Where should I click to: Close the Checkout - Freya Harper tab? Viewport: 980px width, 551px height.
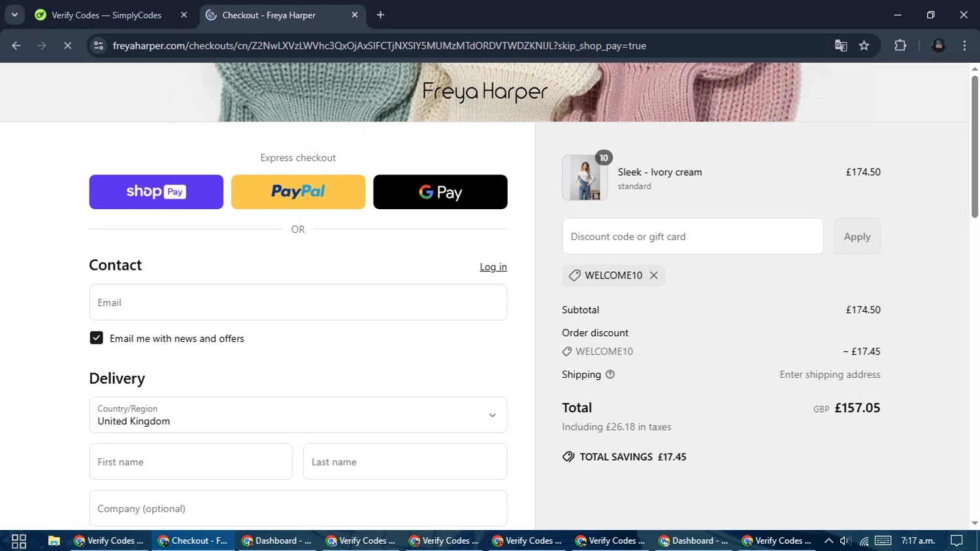coord(355,15)
